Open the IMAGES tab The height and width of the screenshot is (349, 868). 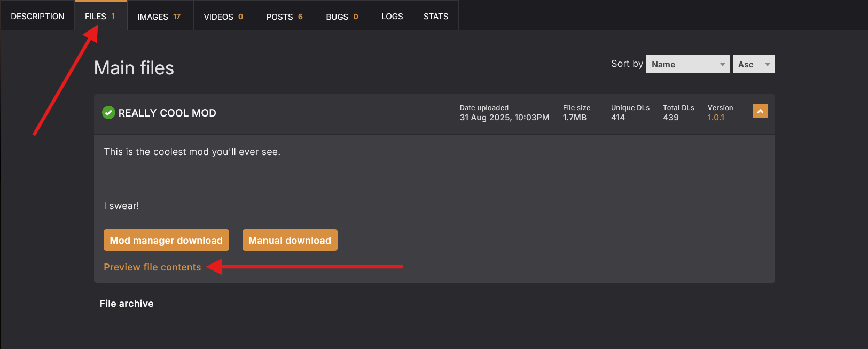coord(159,17)
